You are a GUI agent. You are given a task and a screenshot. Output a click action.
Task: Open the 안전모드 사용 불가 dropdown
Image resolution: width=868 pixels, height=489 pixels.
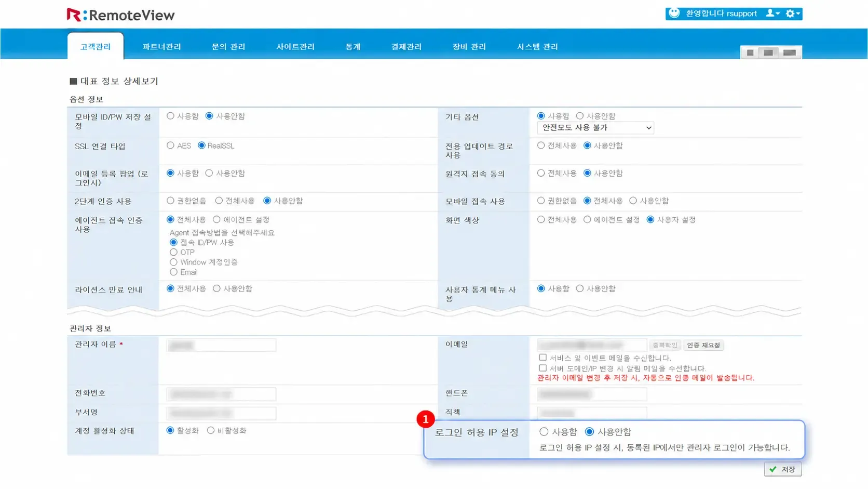click(x=595, y=128)
